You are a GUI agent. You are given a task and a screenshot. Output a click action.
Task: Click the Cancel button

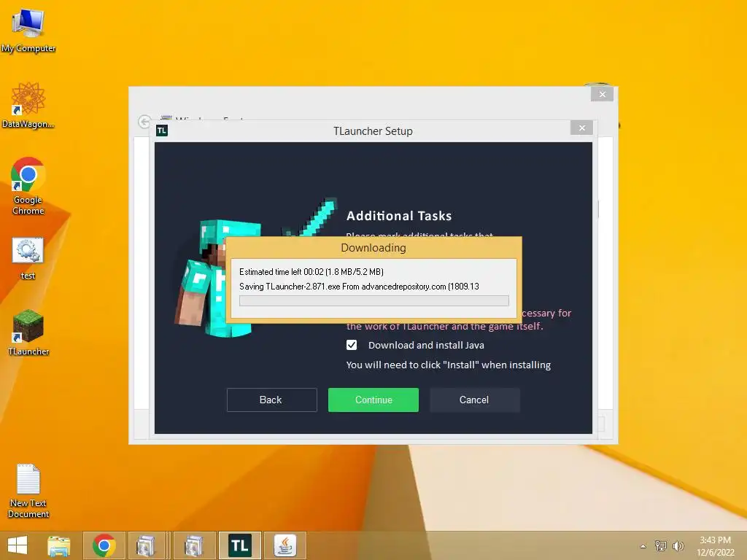click(474, 400)
